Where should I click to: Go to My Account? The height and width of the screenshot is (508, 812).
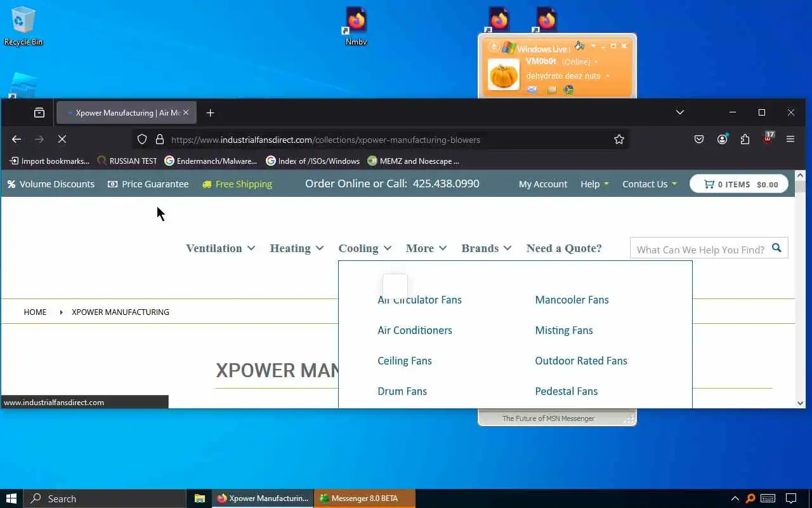[543, 184]
